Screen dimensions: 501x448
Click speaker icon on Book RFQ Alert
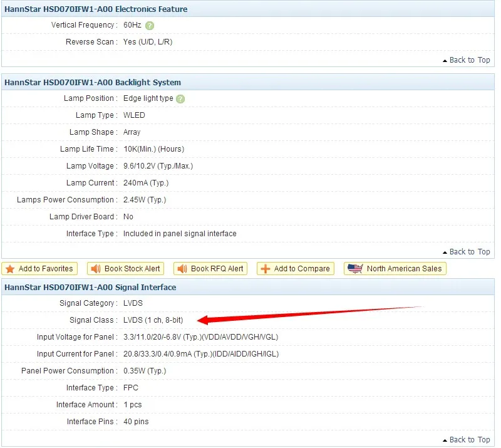point(182,269)
